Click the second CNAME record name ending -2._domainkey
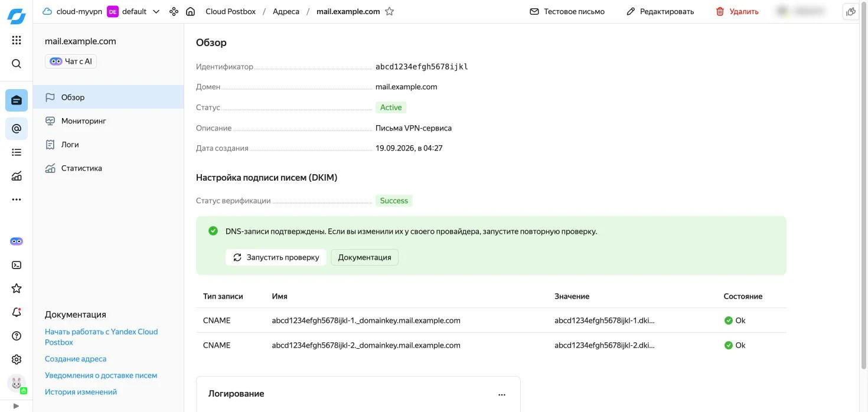The image size is (868, 412). tap(366, 345)
